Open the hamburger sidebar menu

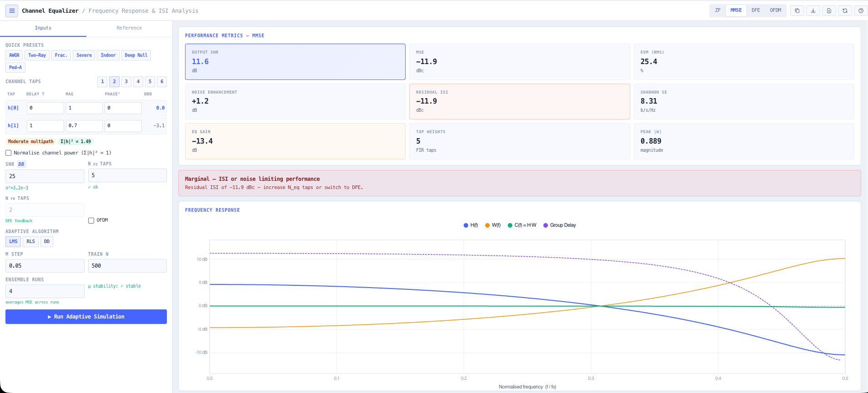[12, 11]
